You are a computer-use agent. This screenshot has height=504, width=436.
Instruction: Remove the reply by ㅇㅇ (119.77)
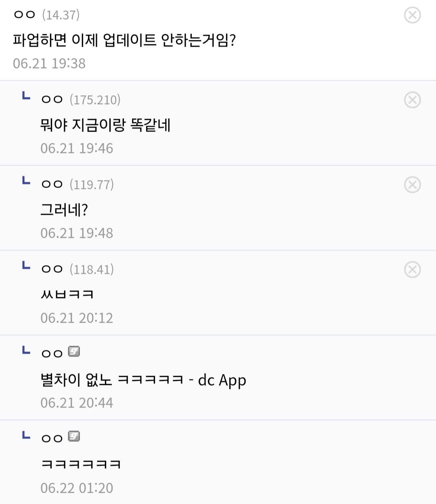coord(412,185)
